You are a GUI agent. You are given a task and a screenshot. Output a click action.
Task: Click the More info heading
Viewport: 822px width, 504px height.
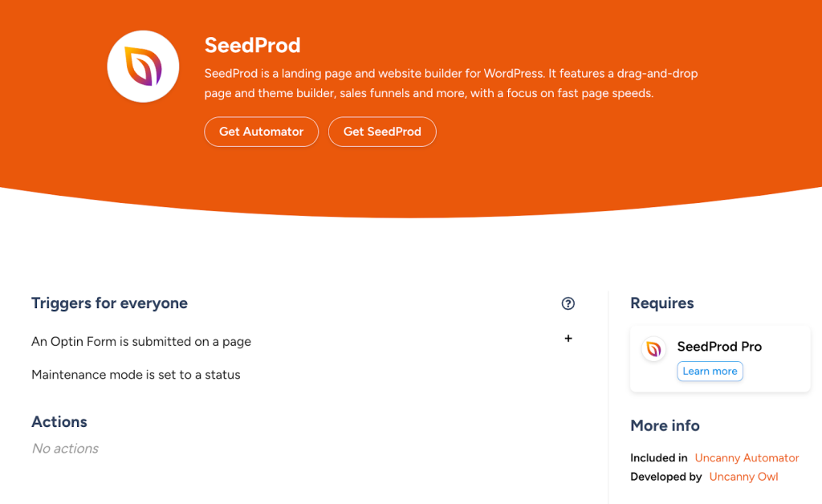click(665, 425)
